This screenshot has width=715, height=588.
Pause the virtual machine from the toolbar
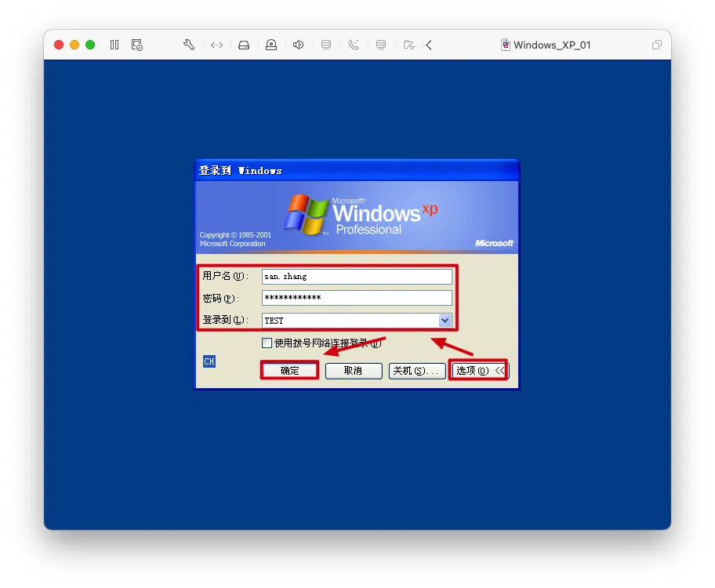click(x=114, y=45)
